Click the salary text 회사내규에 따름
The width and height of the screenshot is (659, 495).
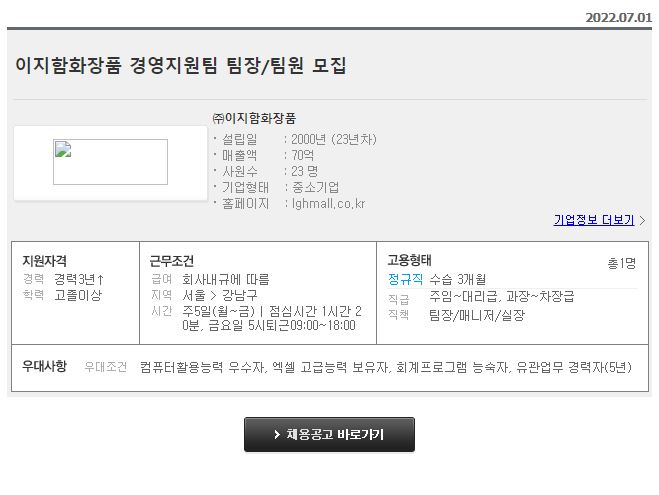[x=226, y=279]
